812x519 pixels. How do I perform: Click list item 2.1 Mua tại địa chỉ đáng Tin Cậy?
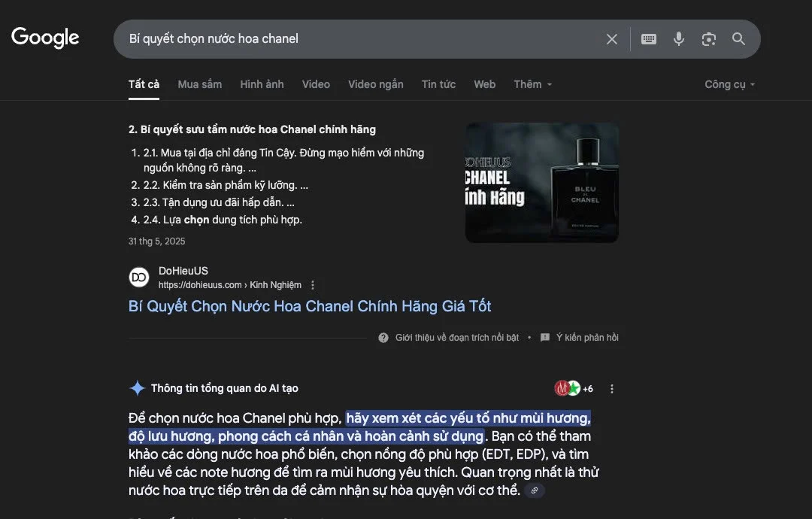[x=283, y=160]
